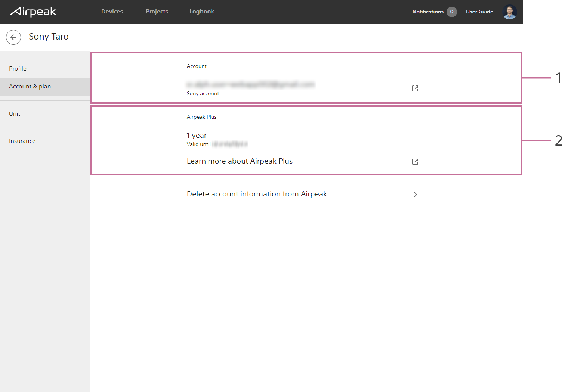568x392 pixels.
Task: Open the Projects menu
Action: (x=157, y=12)
